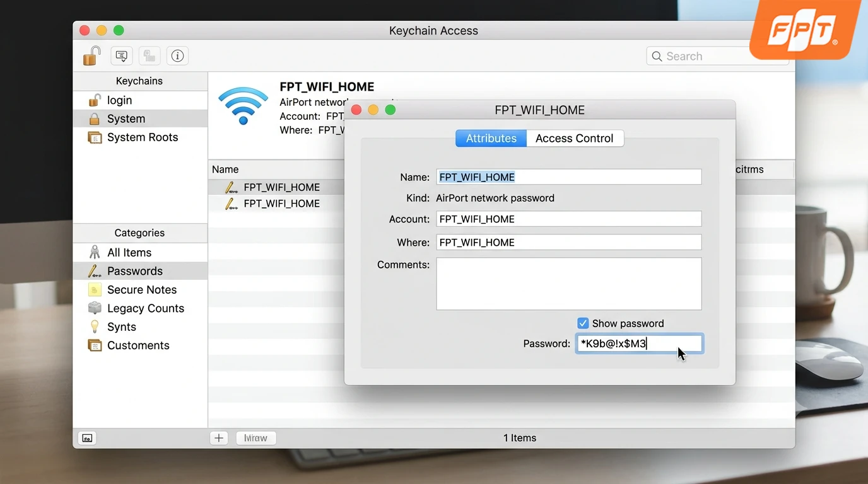
Task: Click inside the Comments text area
Action: coord(569,284)
